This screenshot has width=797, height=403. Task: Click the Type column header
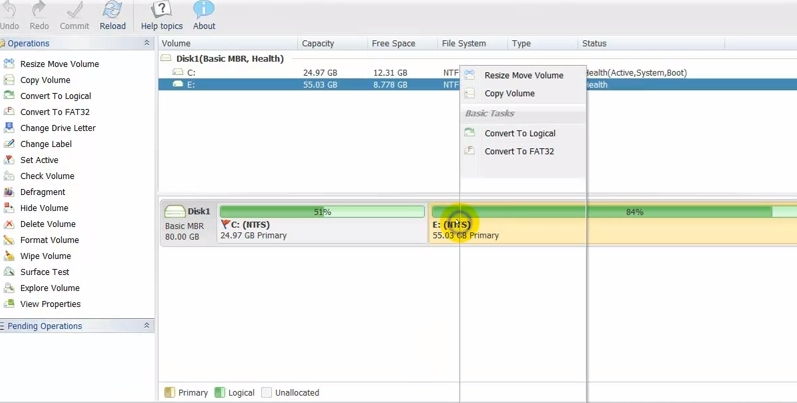[x=543, y=43]
